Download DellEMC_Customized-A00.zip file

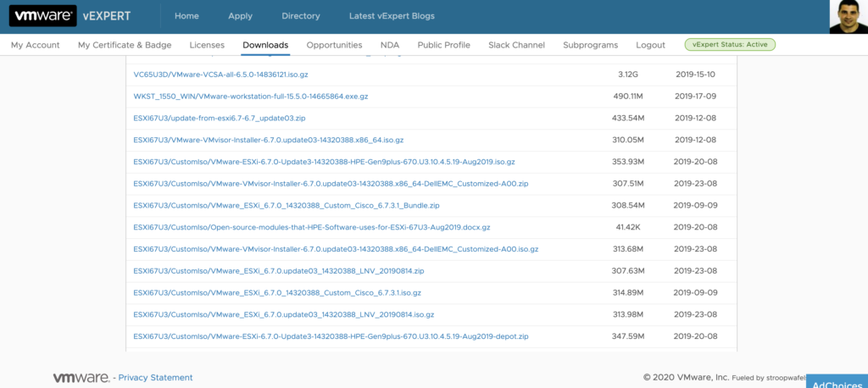pyautogui.click(x=331, y=184)
